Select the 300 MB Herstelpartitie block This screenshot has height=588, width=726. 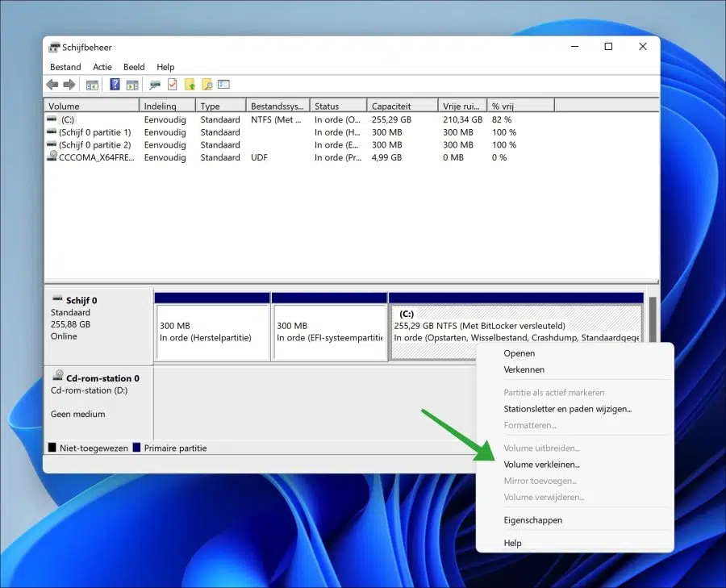212,332
